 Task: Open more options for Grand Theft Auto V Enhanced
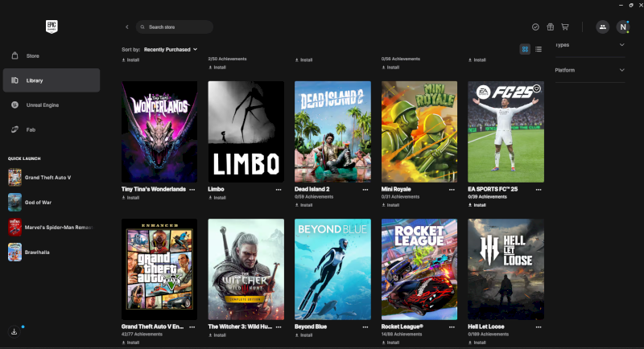(x=192, y=326)
